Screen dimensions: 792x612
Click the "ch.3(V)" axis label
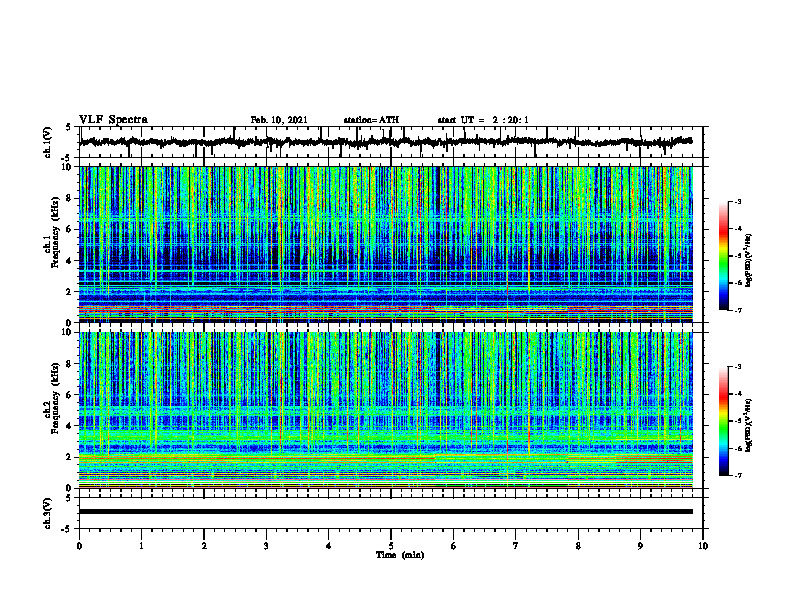[47, 513]
